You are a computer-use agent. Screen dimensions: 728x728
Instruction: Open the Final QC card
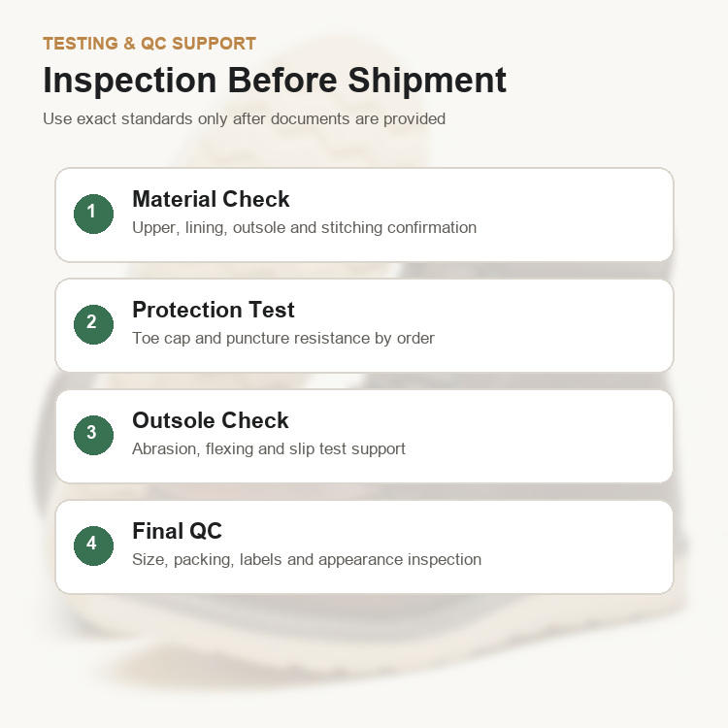[x=364, y=546]
